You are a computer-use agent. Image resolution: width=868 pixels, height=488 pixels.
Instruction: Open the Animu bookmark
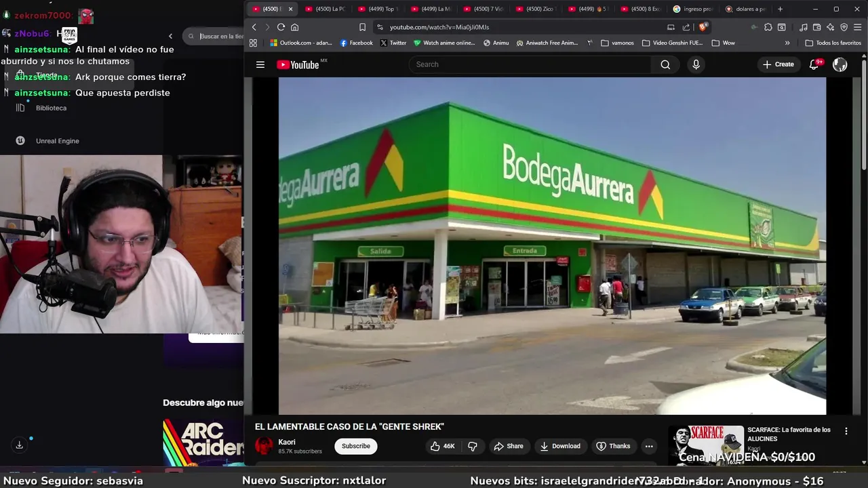(496, 43)
